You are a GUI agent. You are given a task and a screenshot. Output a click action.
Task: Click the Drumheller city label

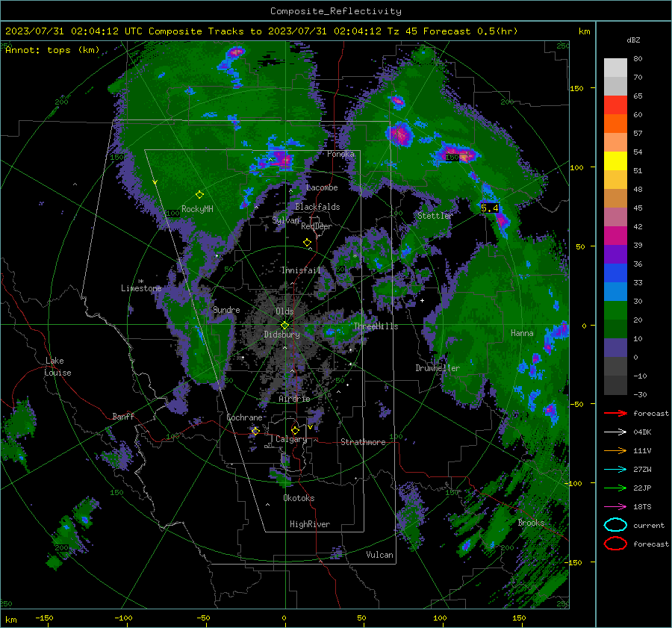[x=438, y=368]
